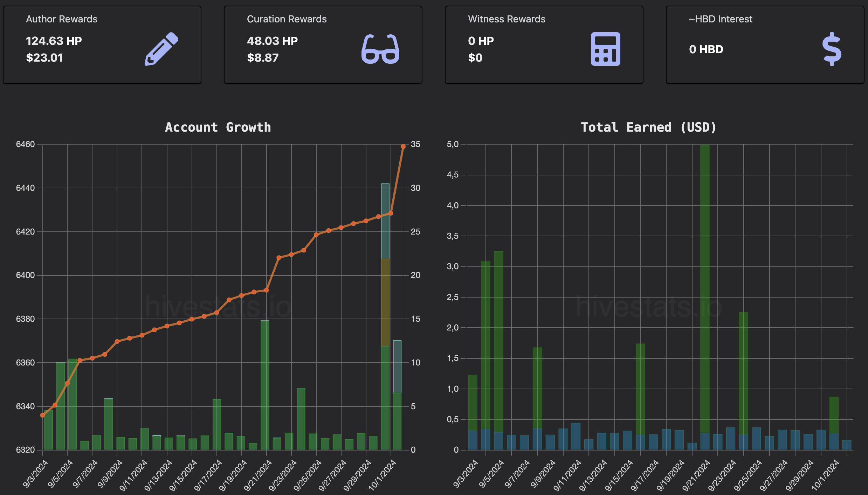Click the 48.03 HP curation value
Screen dimensions: 868x495
point(272,41)
